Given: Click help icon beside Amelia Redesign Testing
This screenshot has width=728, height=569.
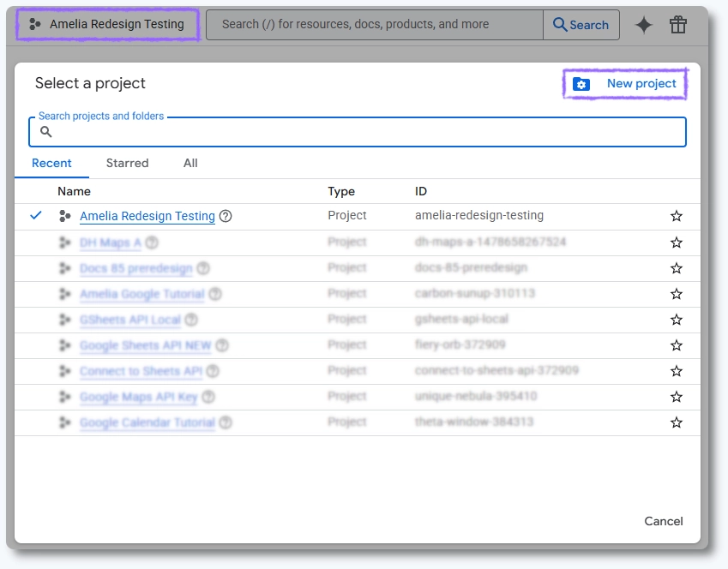Looking at the screenshot, I should pyautogui.click(x=226, y=216).
